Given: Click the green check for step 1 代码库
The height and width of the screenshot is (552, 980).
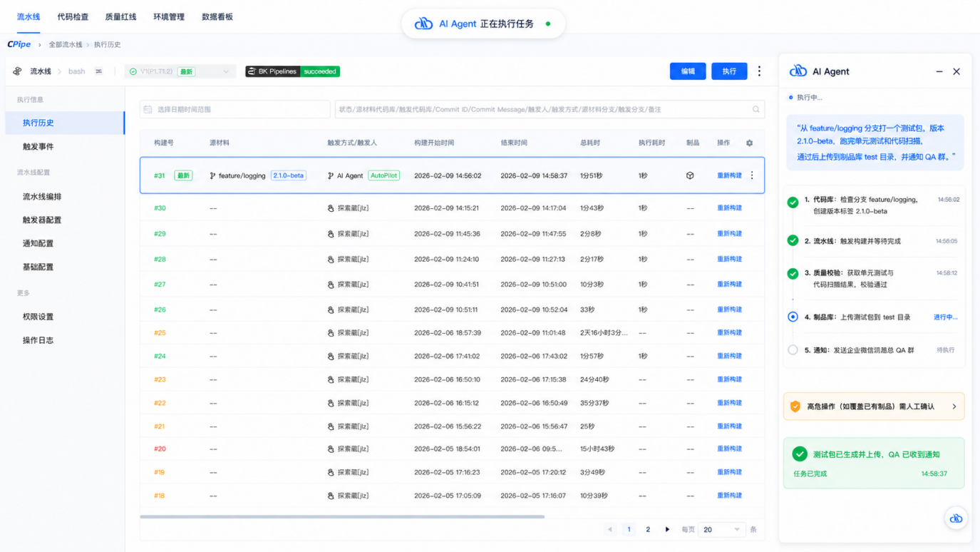Looking at the screenshot, I should pyautogui.click(x=793, y=203).
